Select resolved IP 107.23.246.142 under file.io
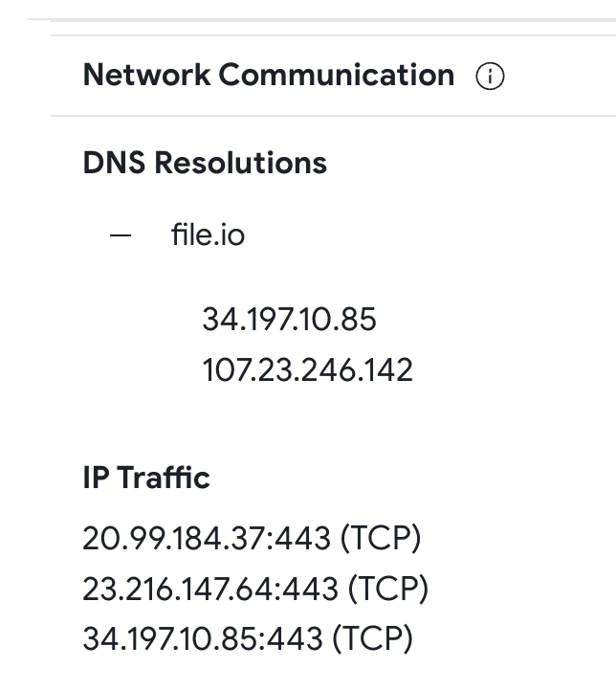Screen dimensions: 616x691 pos(307,369)
